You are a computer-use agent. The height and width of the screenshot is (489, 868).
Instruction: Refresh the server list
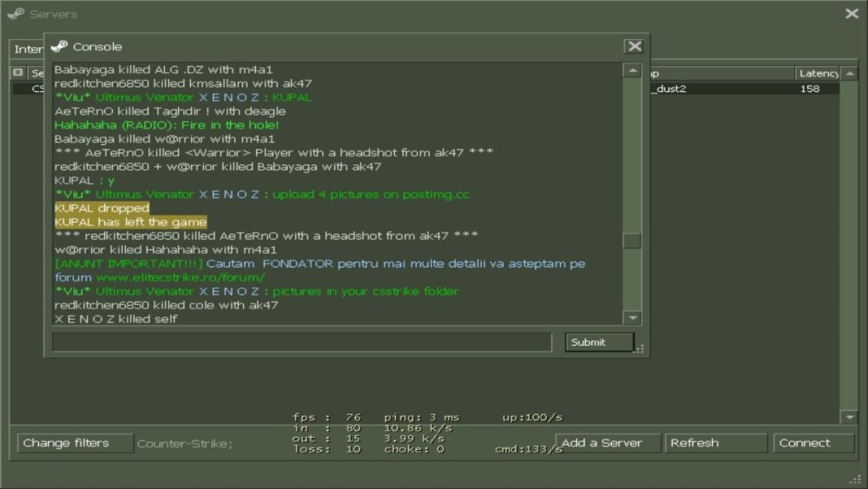click(716, 443)
